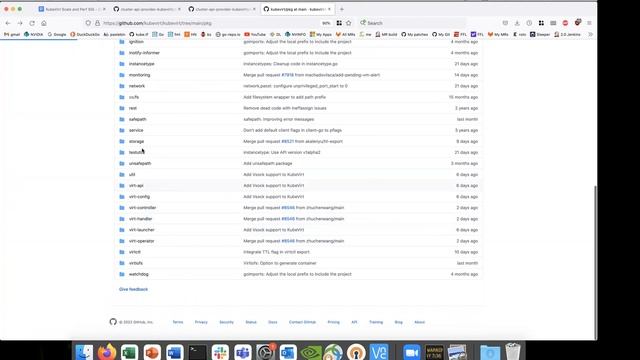The height and width of the screenshot is (360, 640).
Task: Open the virt-launcher folder
Action: pyautogui.click(x=142, y=230)
